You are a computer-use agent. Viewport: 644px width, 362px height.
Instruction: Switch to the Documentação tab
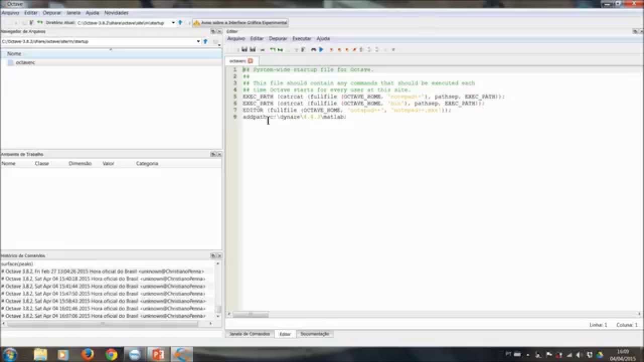click(x=314, y=334)
